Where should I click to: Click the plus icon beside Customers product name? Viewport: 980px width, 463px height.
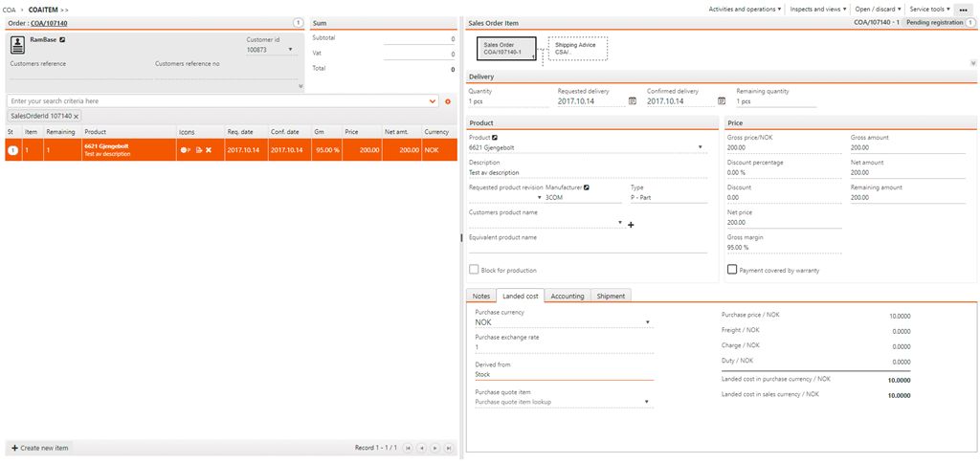[631, 225]
